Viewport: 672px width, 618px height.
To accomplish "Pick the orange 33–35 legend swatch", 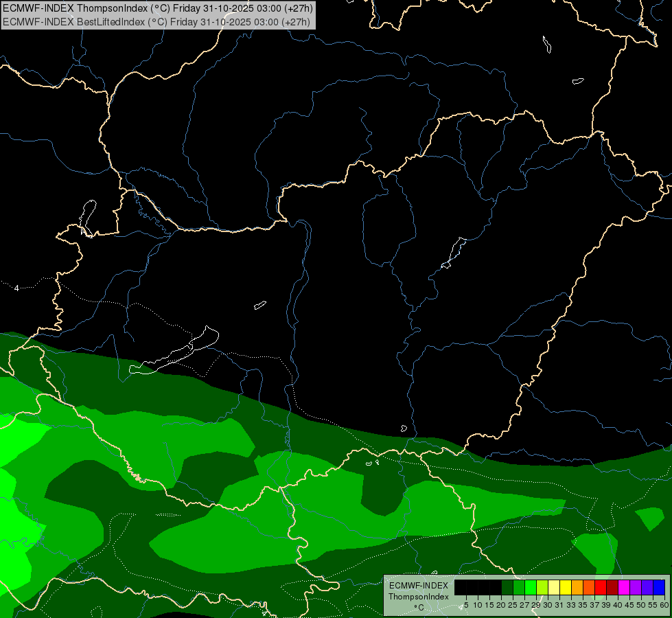I will click(x=577, y=587).
